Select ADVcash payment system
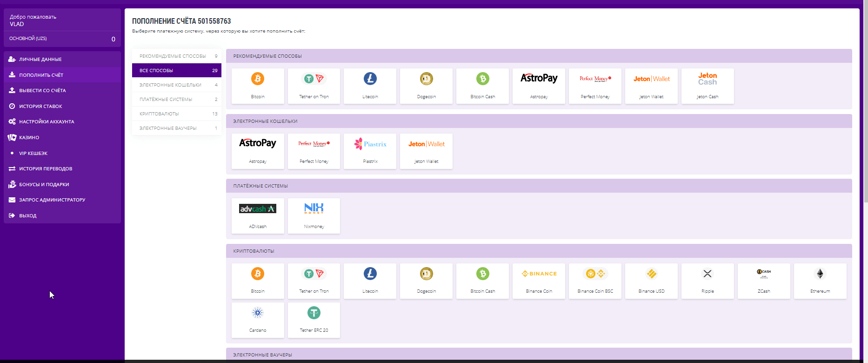 258,215
